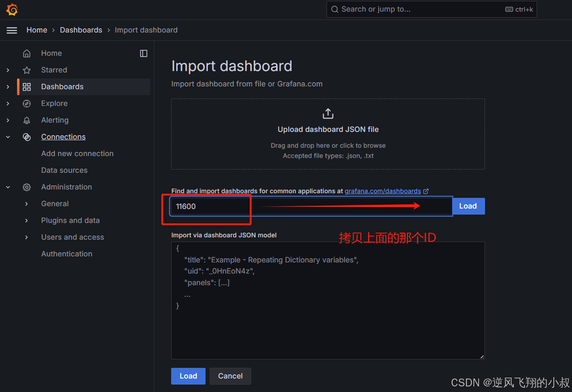Go to Dashboards breadcrumb
572x392 pixels.
coord(81,30)
